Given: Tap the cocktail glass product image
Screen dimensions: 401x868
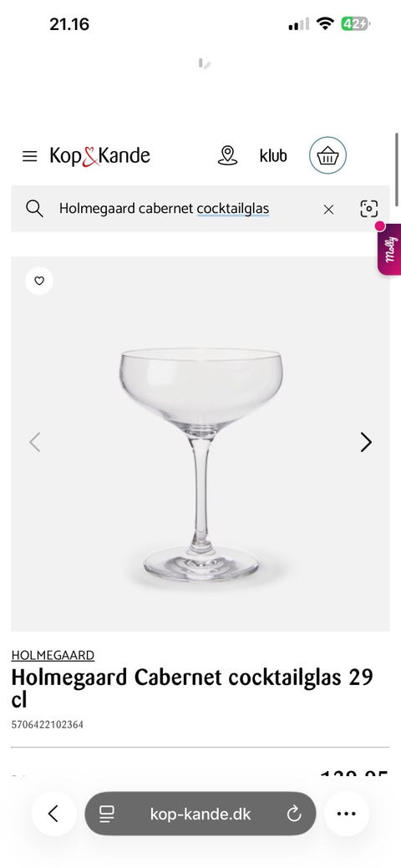Looking at the screenshot, I should pyautogui.click(x=200, y=464).
